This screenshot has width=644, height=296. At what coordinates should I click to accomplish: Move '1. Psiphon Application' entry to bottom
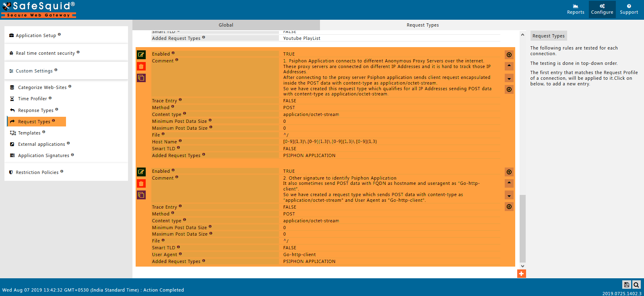click(509, 89)
